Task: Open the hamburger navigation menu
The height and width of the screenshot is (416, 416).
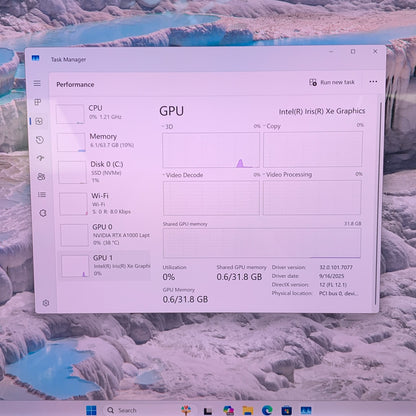Action: click(37, 83)
